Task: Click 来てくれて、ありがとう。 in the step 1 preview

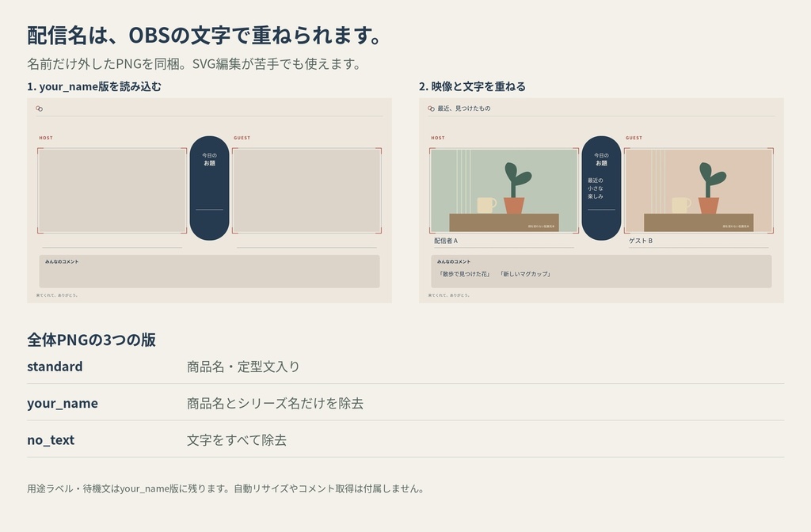Action: pyautogui.click(x=57, y=295)
